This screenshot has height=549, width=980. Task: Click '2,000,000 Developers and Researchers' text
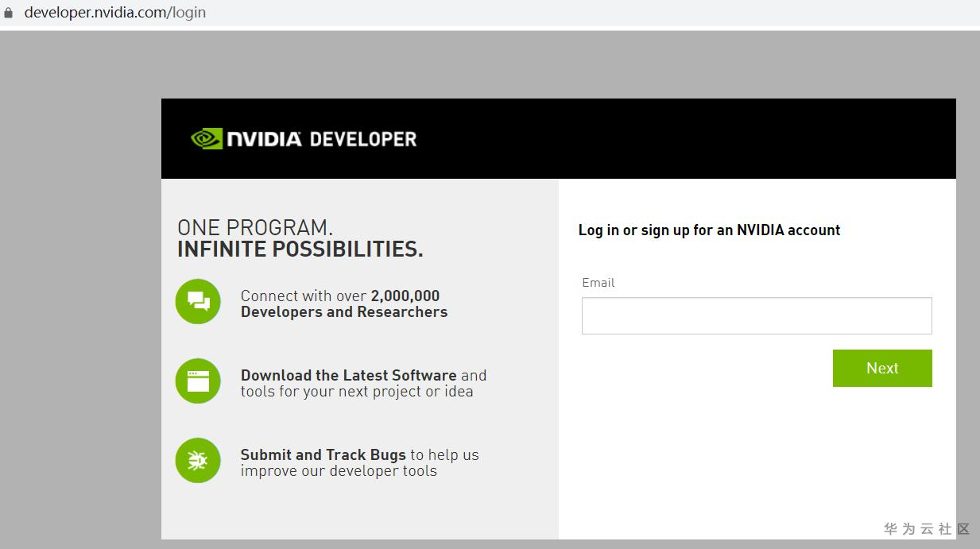tap(344, 303)
